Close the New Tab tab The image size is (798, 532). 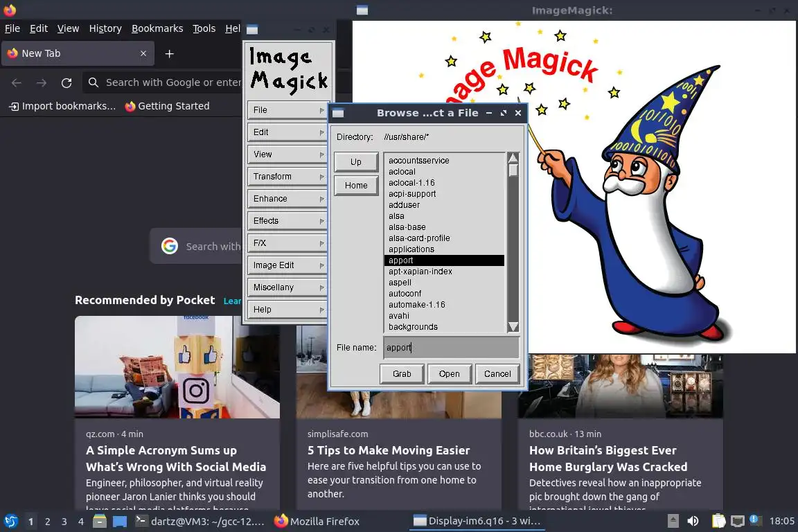143,53
